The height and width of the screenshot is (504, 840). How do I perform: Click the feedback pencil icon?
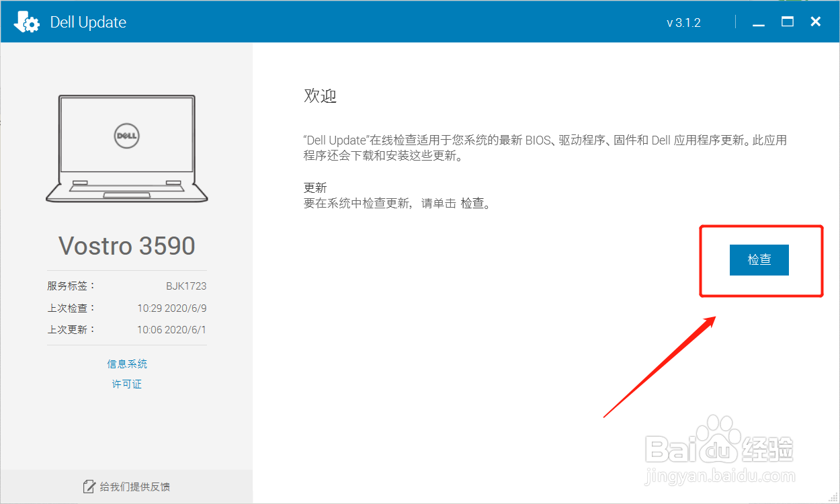click(89, 487)
